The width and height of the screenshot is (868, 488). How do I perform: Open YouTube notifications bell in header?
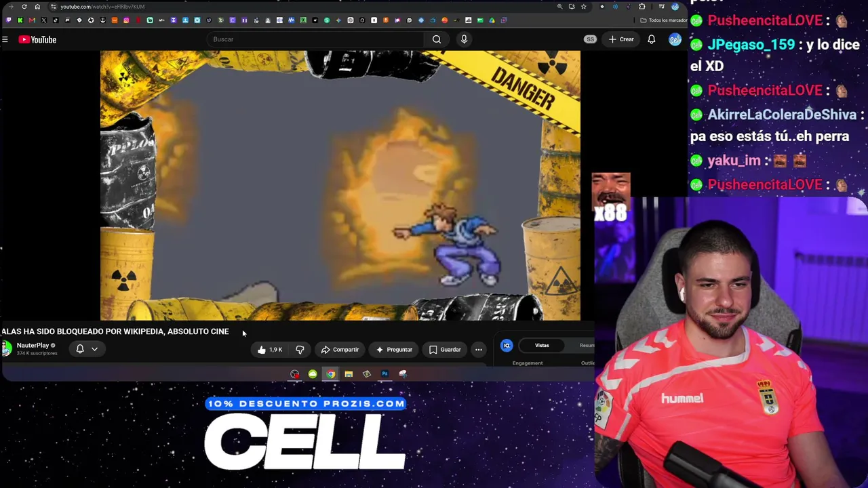coord(651,39)
